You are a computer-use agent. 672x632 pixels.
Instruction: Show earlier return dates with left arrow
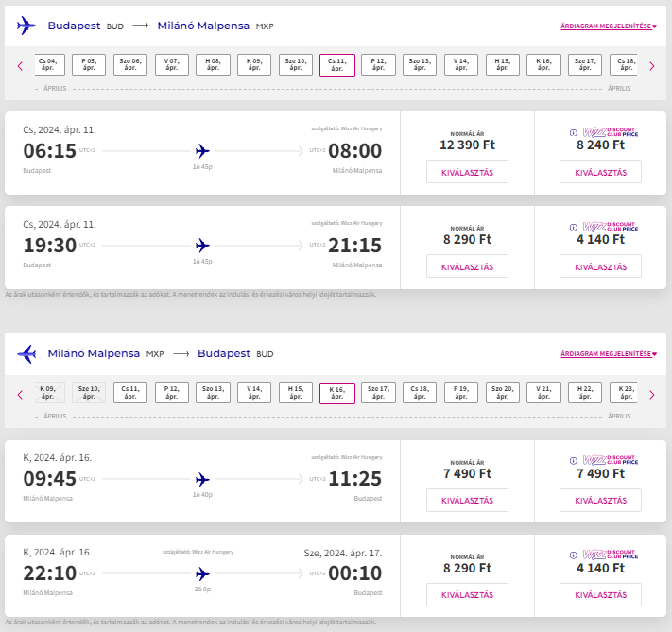coord(20,395)
